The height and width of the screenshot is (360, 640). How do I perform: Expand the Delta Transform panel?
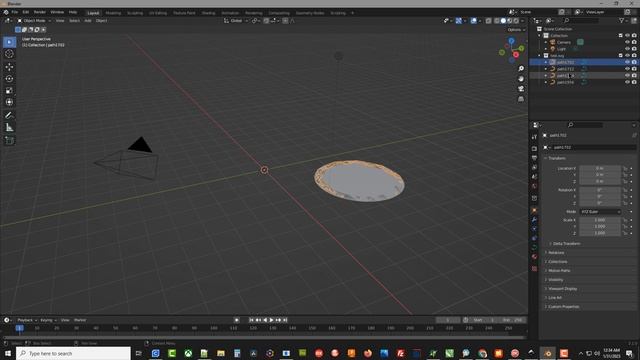click(x=566, y=244)
